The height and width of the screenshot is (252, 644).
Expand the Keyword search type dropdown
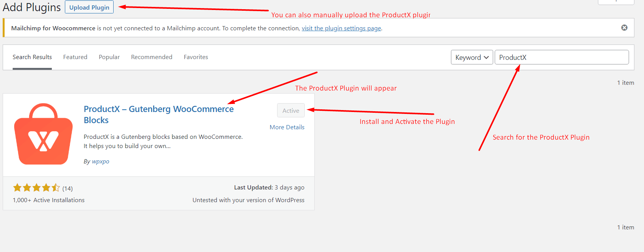[472, 57]
